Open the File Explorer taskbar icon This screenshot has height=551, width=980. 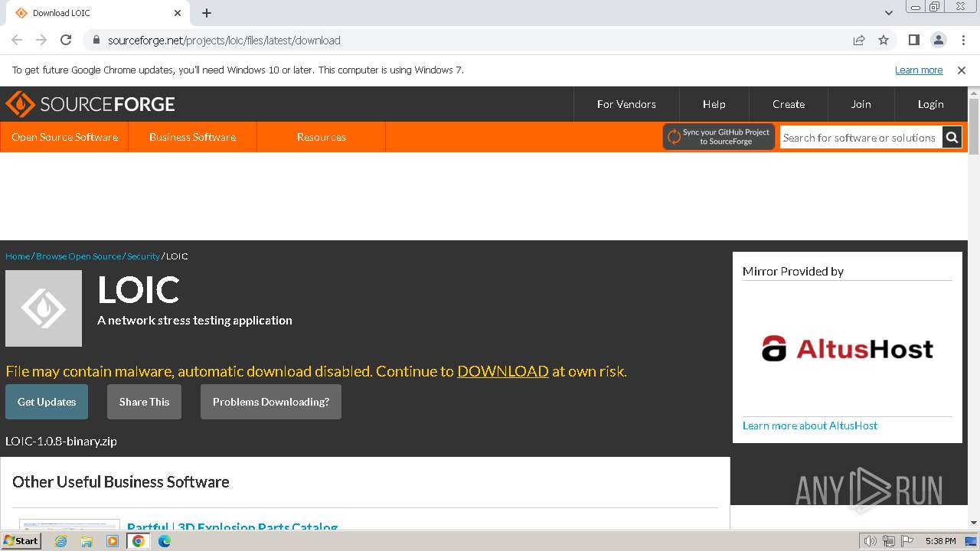click(x=87, y=541)
